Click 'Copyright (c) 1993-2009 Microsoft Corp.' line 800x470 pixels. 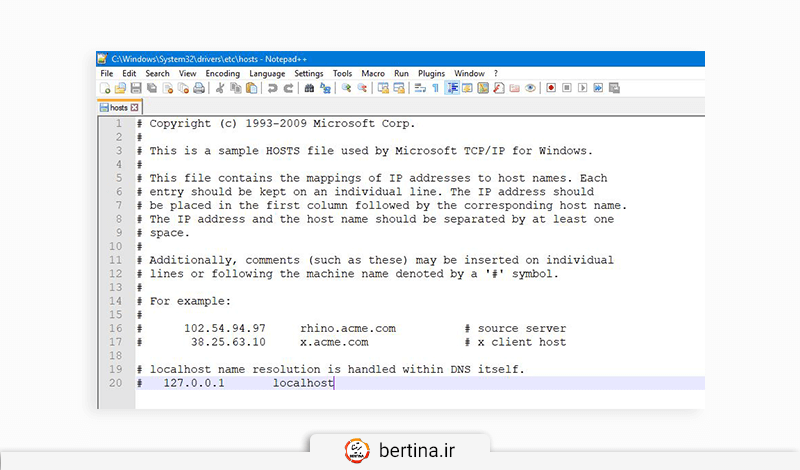coord(276,123)
